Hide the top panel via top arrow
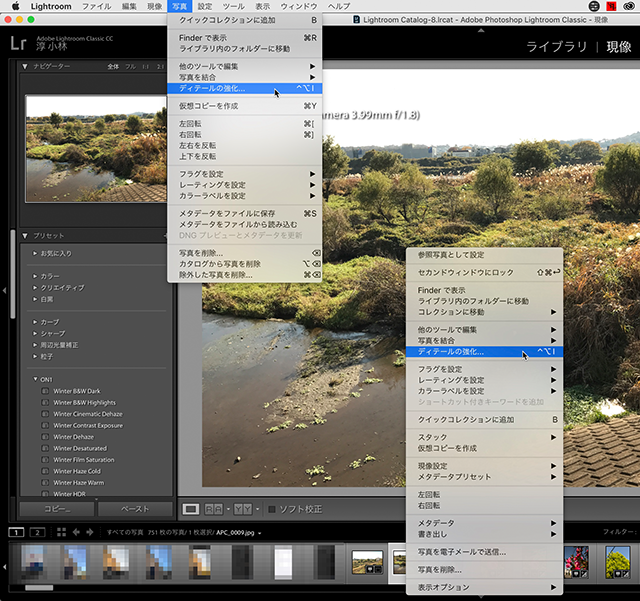Image resolution: width=640 pixels, height=601 pixels. click(481, 31)
